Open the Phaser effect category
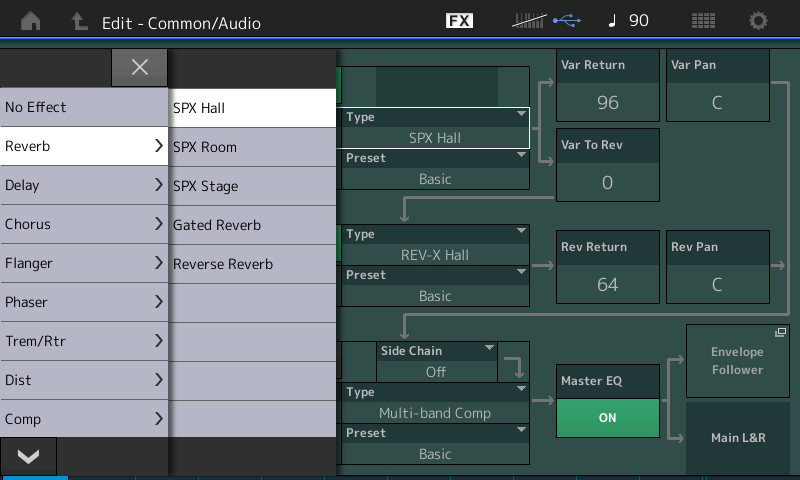This screenshot has height=480, width=800. (x=84, y=302)
